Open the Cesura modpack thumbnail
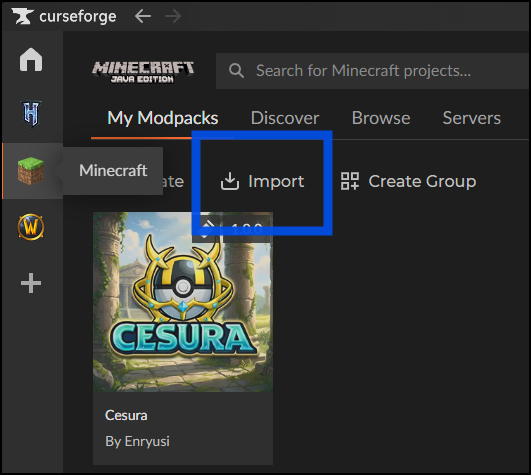The height and width of the screenshot is (475, 531). 183,302
